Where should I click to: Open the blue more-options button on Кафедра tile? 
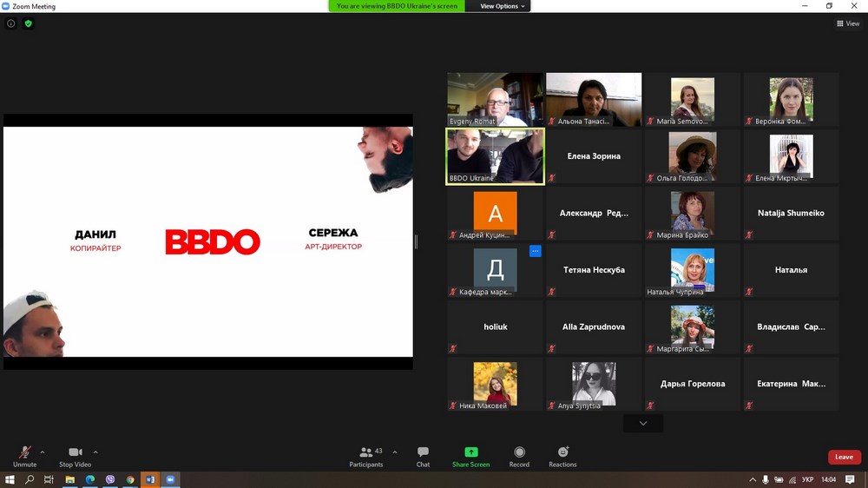pos(535,251)
